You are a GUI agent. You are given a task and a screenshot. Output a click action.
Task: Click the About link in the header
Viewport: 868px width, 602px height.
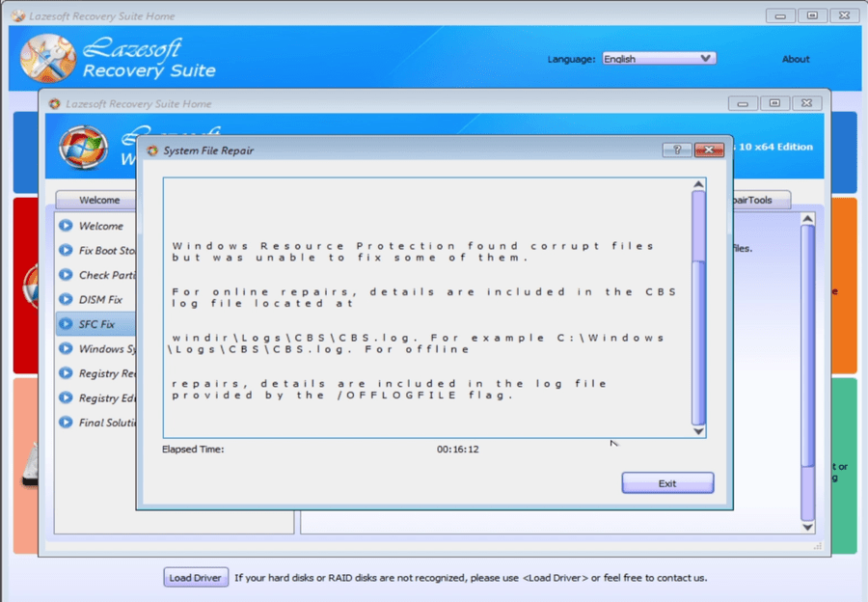[796, 59]
